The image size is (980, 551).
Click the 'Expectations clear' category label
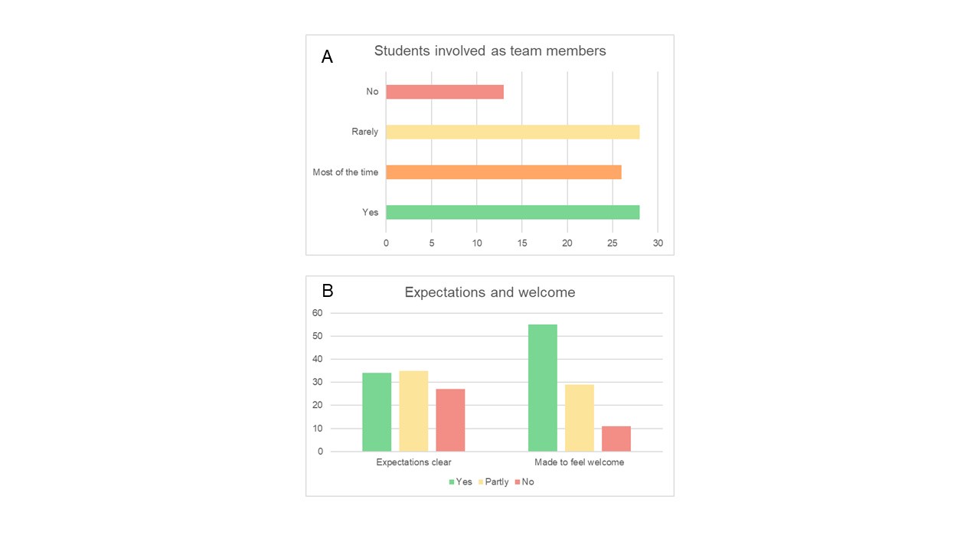point(413,463)
